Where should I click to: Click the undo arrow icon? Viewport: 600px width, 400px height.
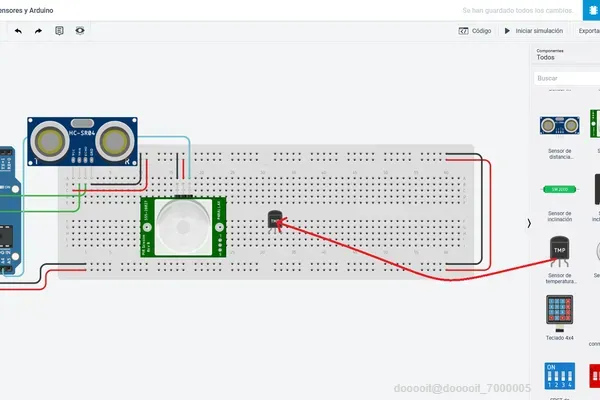point(18,31)
